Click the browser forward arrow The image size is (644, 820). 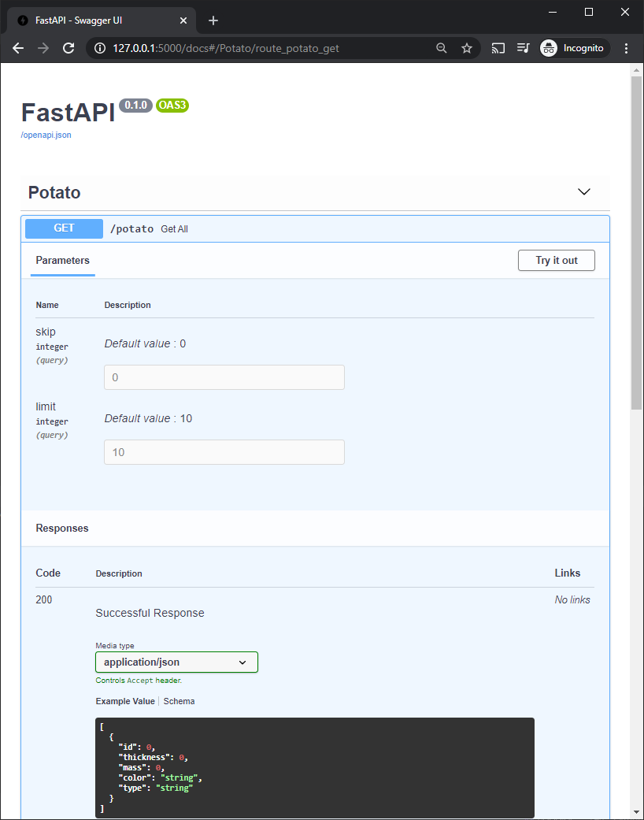click(43, 49)
